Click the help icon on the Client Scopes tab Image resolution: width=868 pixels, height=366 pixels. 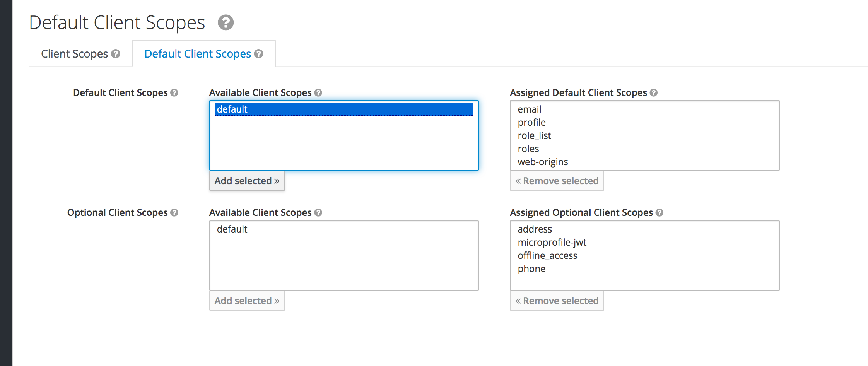pos(116,54)
